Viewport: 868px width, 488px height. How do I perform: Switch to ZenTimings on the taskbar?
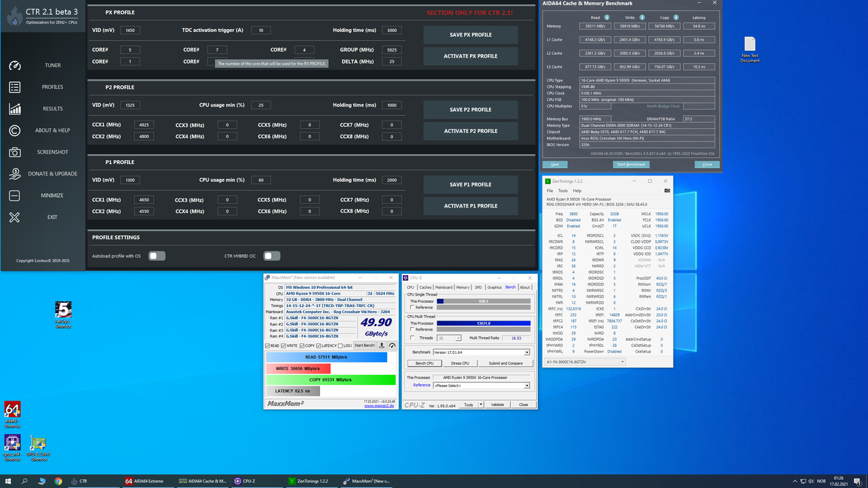[x=311, y=481]
